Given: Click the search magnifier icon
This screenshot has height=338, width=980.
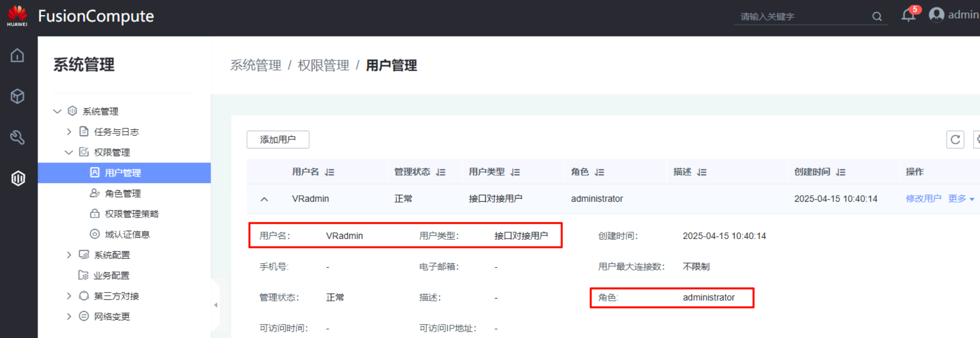Looking at the screenshot, I should (x=877, y=17).
